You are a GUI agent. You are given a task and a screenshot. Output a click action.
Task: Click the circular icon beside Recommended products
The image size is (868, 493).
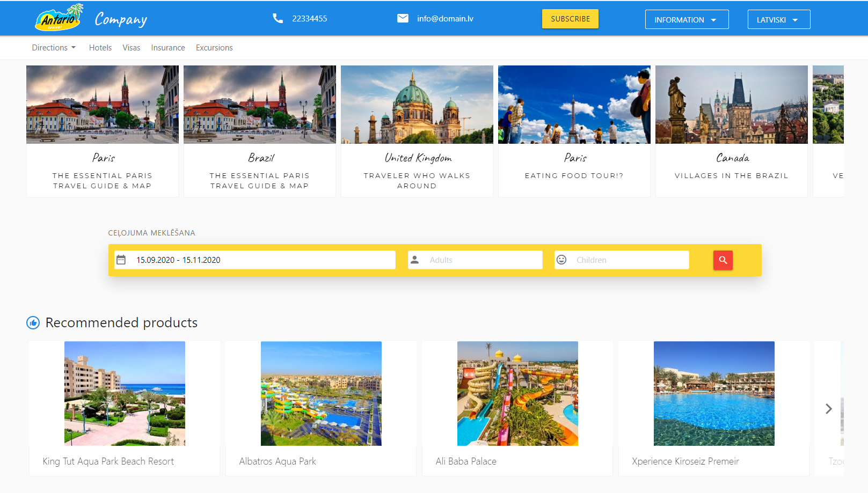33,322
